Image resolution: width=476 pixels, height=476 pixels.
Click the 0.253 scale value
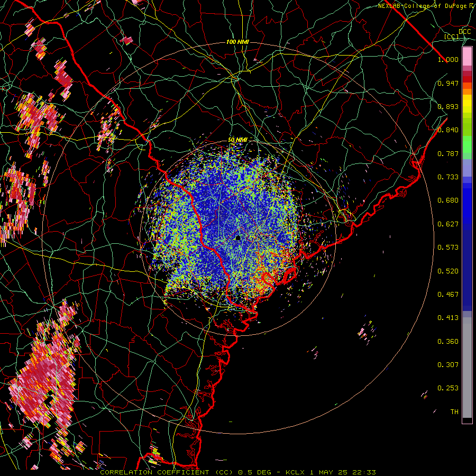pos(448,388)
